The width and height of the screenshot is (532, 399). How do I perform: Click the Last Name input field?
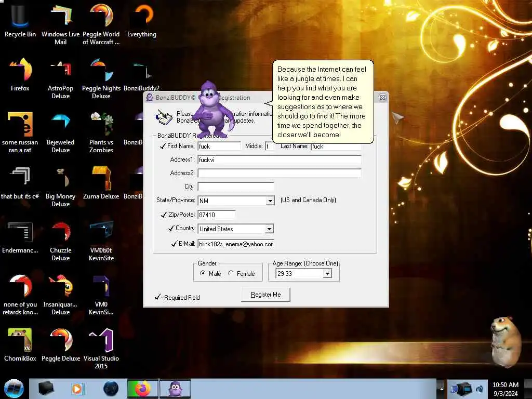[x=336, y=147]
